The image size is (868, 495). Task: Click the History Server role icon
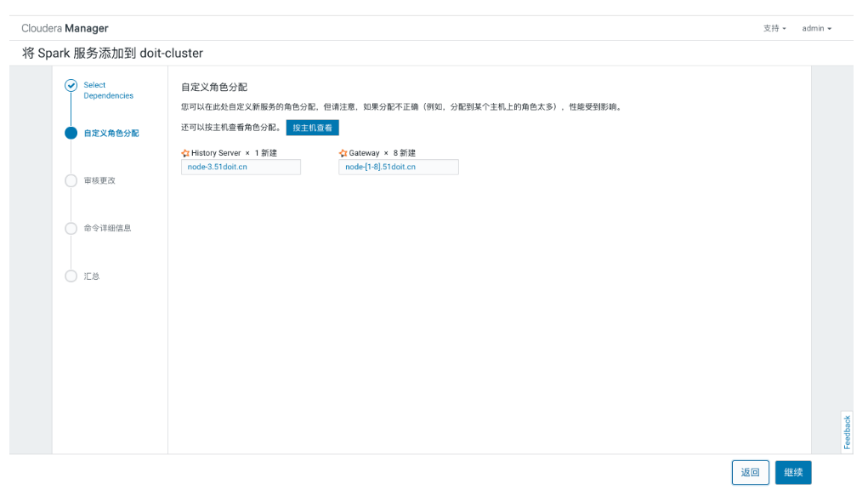click(x=185, y=153)
